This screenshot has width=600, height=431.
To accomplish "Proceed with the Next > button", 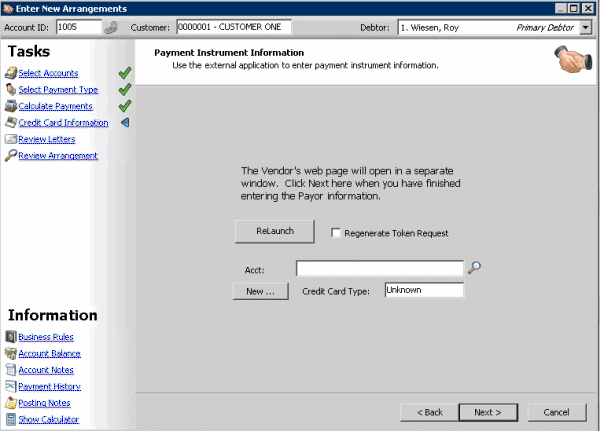I will (x=488, y=412).
